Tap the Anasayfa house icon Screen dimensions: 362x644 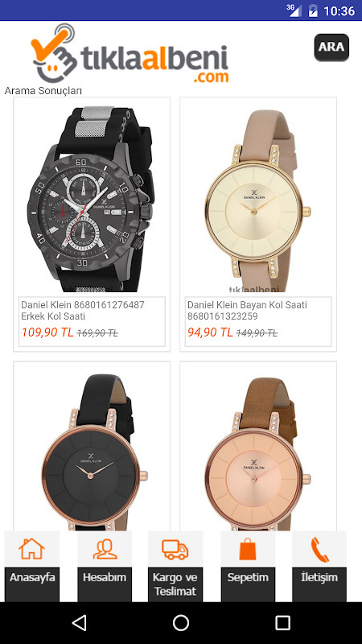click(x=31, y=549)
